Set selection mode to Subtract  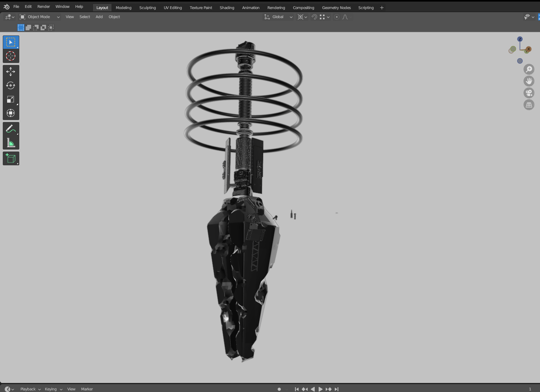[x=36, y=28]
